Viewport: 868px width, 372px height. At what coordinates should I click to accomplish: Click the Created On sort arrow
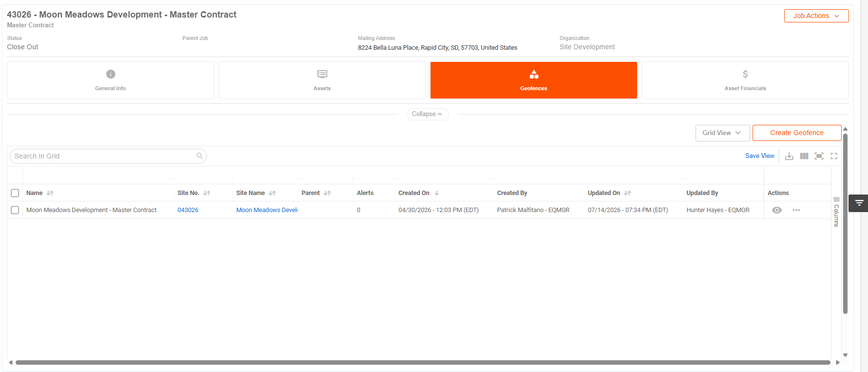[436, 193]
